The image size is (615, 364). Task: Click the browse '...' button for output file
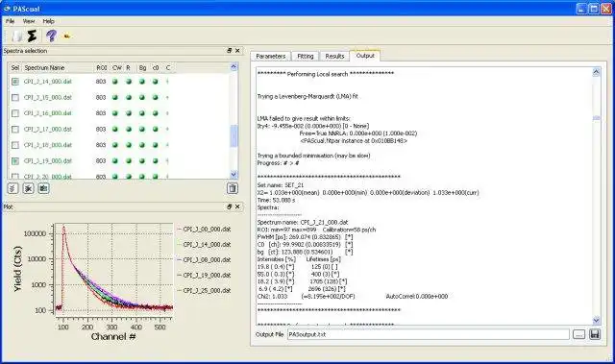click(x=578, y=334)
